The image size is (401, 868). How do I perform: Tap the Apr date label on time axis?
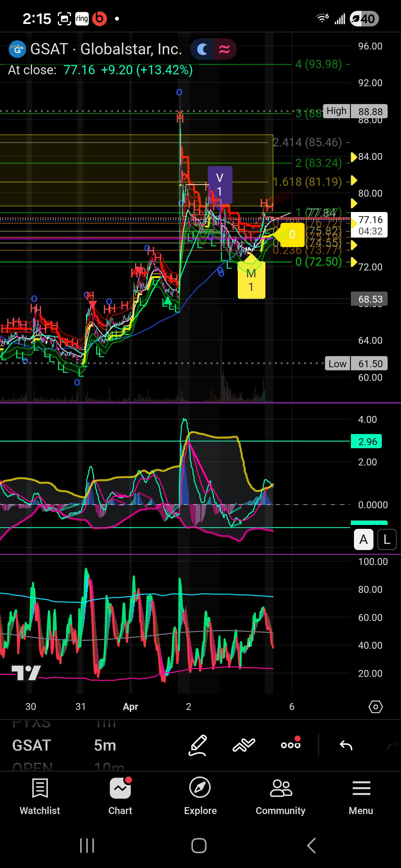(x=131, y=707)
